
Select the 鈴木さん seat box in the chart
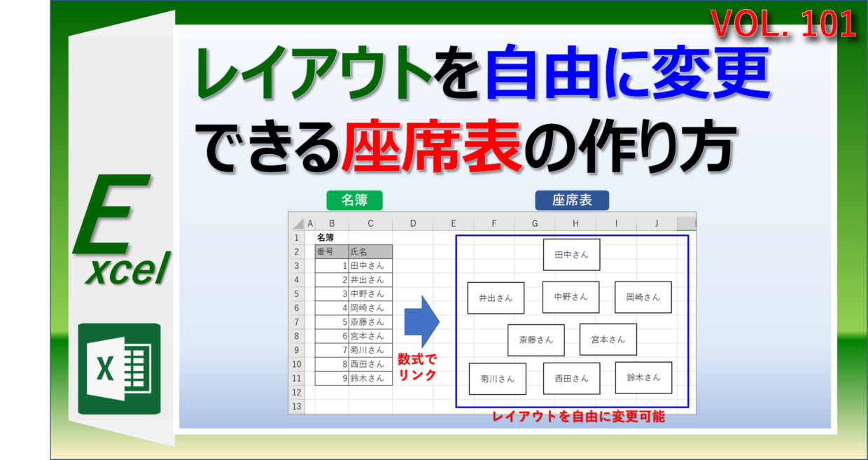pos(644,377)
